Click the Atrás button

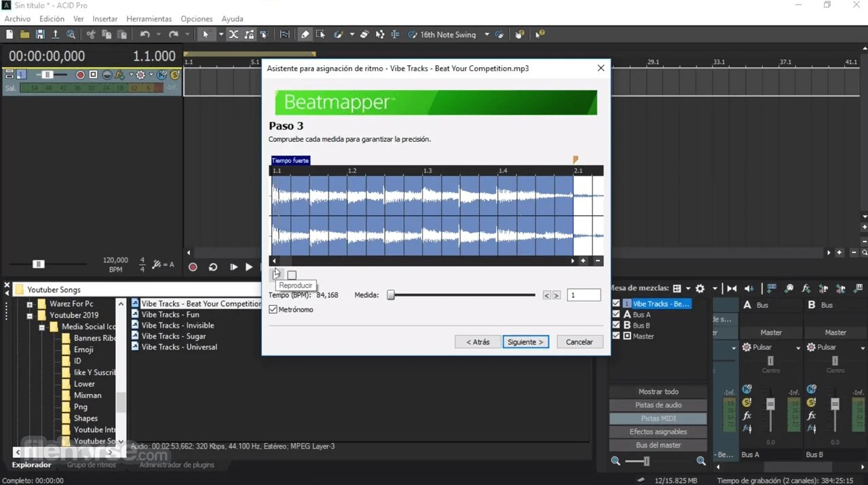pyautogui.click(x=478, y=342)
